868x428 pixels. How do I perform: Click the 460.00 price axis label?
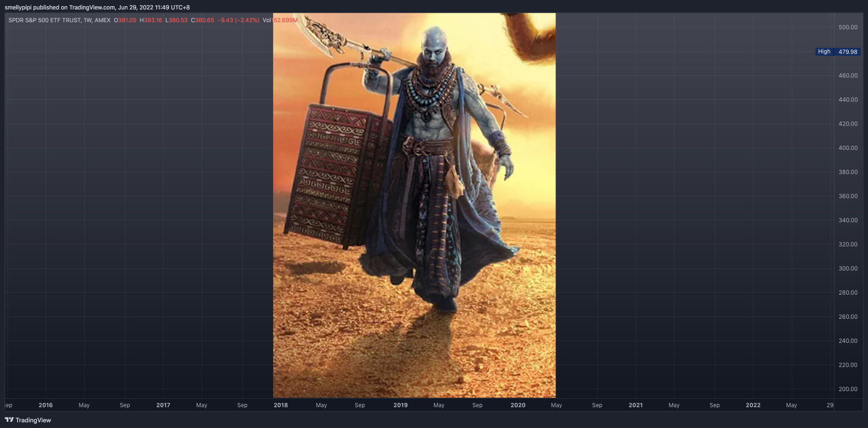[848, 76]
